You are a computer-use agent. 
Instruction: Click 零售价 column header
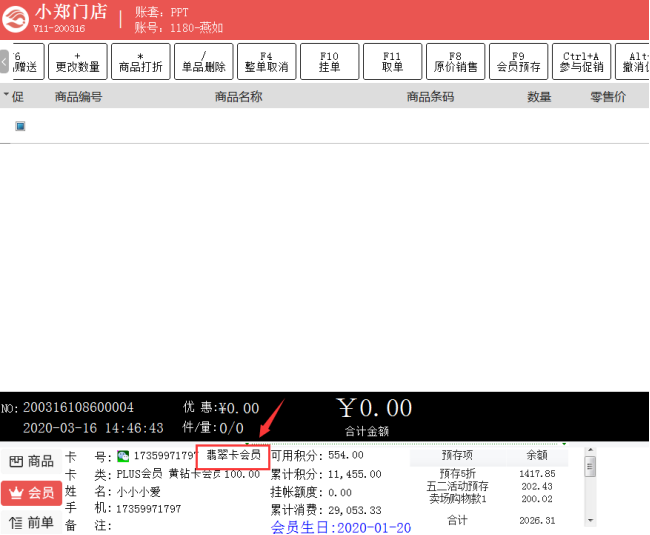tap(608, 97)
